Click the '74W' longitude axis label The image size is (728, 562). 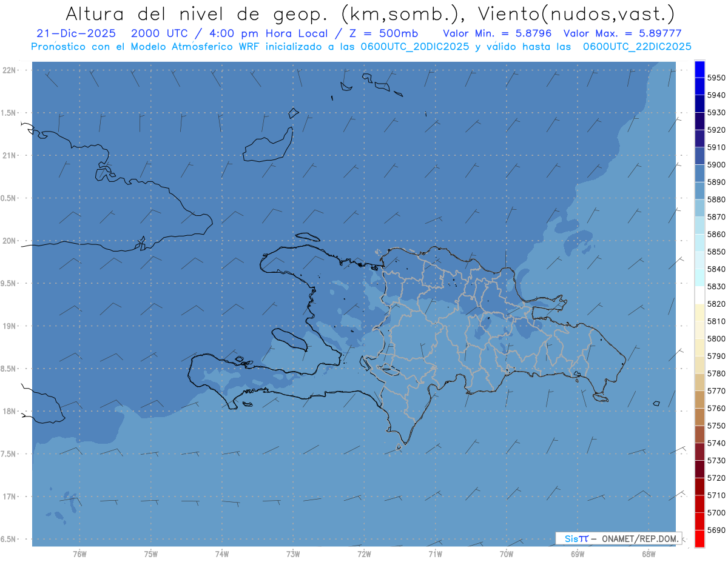[222, 554]
